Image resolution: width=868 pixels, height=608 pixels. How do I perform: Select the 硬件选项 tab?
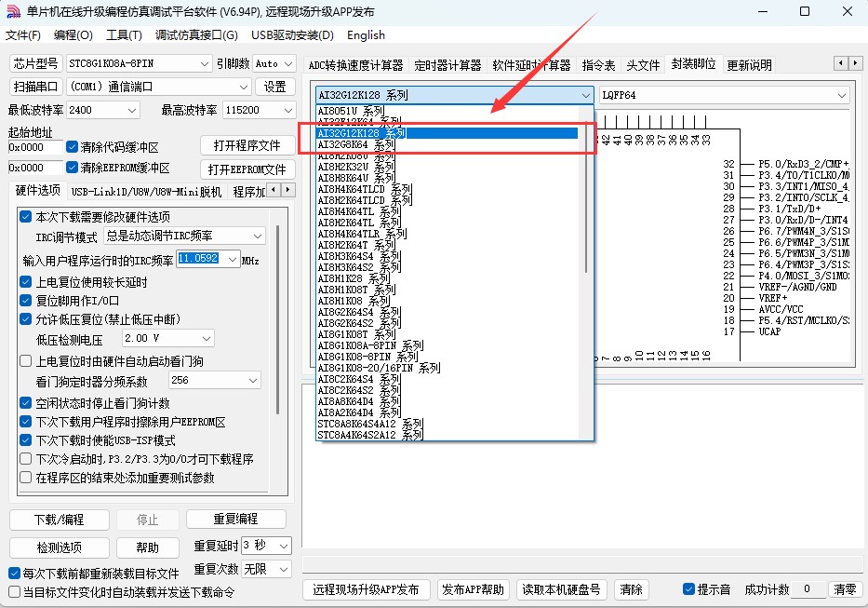pyautogui.click(x=37, y=191)
